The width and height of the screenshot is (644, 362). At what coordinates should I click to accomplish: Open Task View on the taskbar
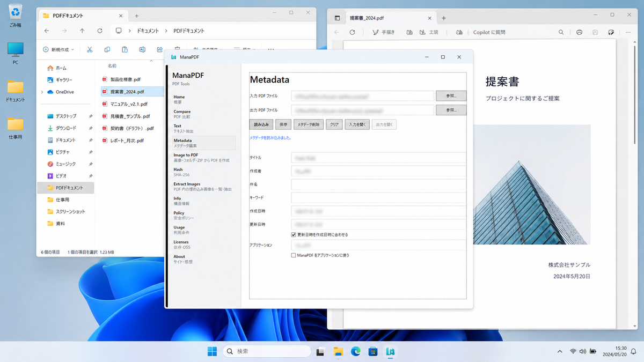[321, 351]
